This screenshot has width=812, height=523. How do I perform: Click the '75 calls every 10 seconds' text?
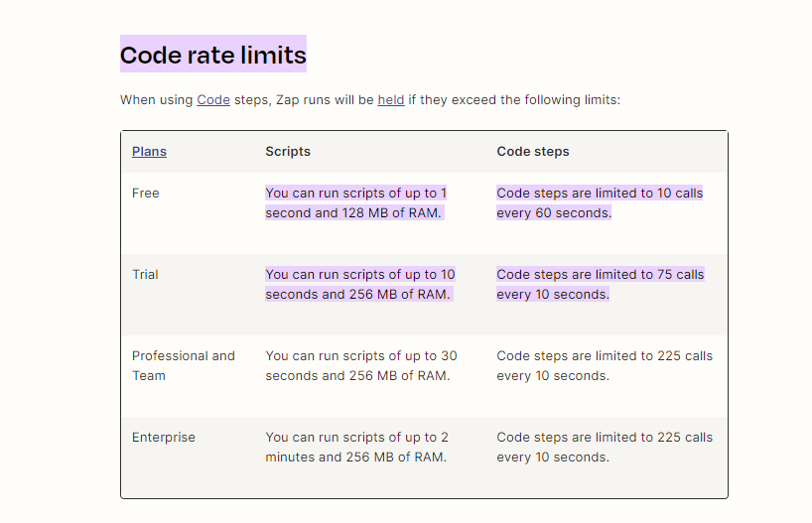coord(600,285)
